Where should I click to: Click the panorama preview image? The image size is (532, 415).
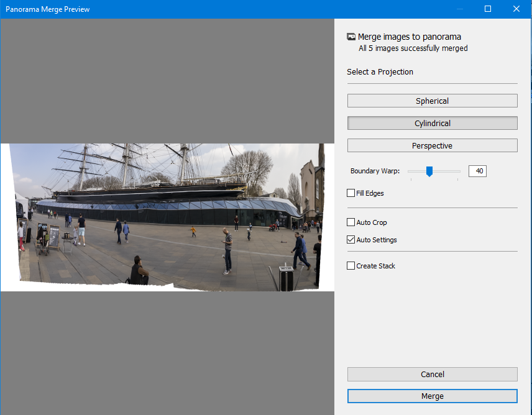click(167, 217)
